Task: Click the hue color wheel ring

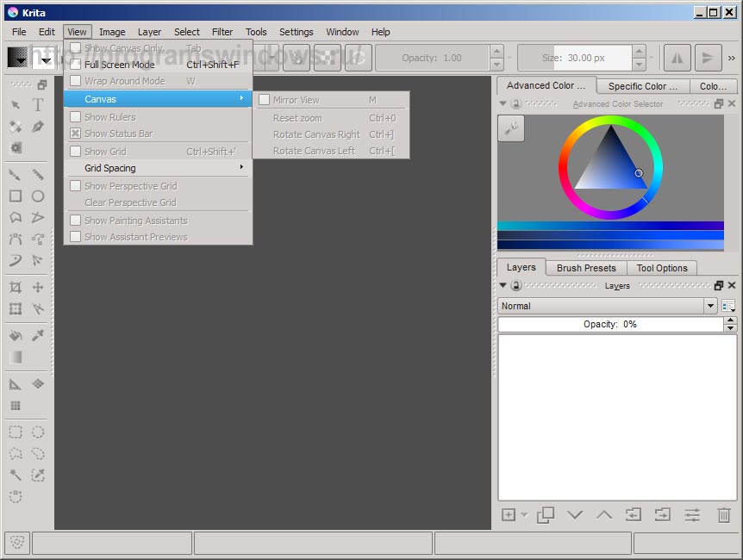Action: (563, 168)
